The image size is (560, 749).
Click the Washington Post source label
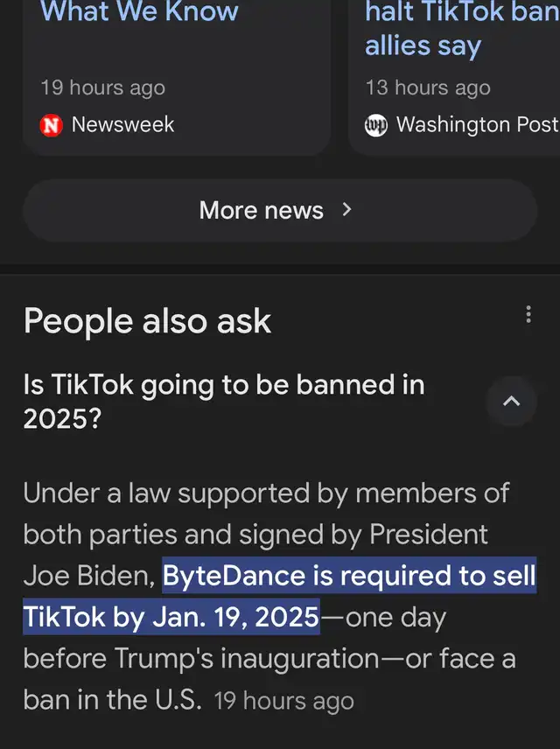476,125
